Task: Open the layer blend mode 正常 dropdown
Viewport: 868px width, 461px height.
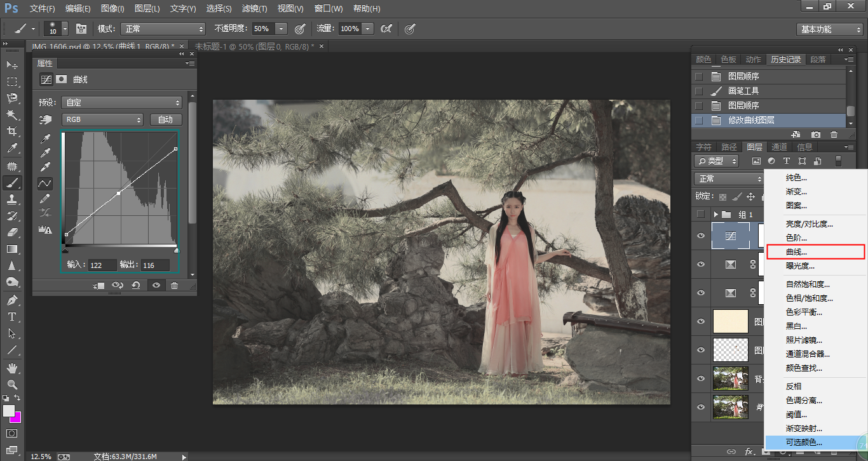Action: pyautogui.click(x=728, y=178)
